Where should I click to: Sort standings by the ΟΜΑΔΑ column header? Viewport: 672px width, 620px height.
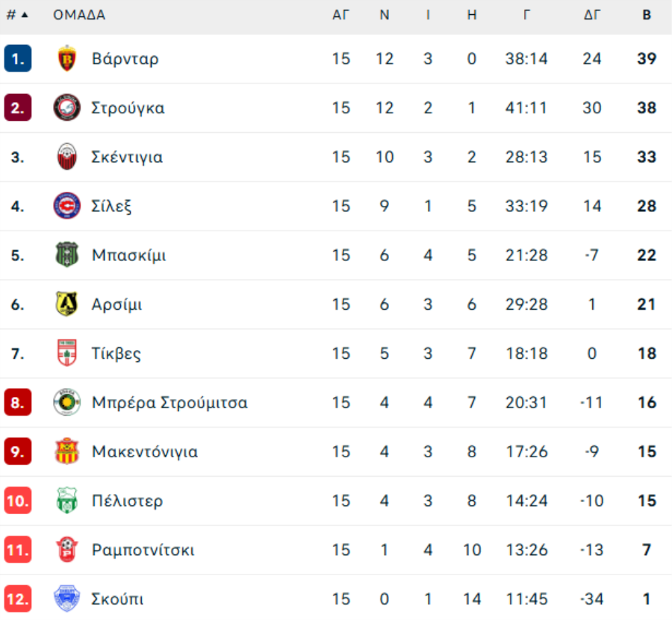79,15
